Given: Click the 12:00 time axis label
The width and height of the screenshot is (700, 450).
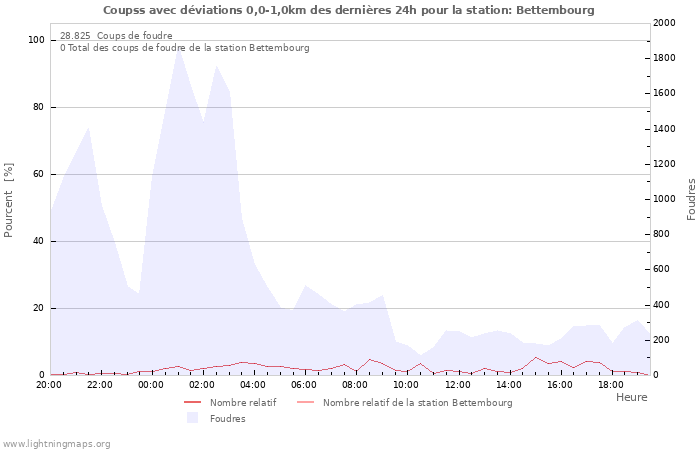Looking at the screenshot, I should click(x=458, y=385).
